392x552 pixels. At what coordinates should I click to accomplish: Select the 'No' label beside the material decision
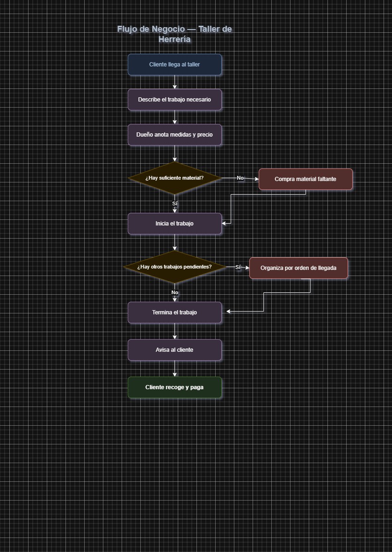coord(240,178)
